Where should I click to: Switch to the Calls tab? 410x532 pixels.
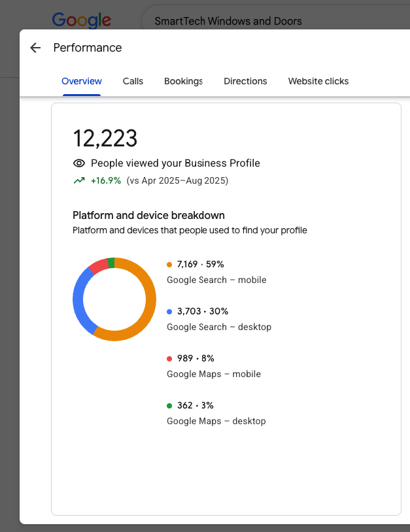[x=133, y=81]
